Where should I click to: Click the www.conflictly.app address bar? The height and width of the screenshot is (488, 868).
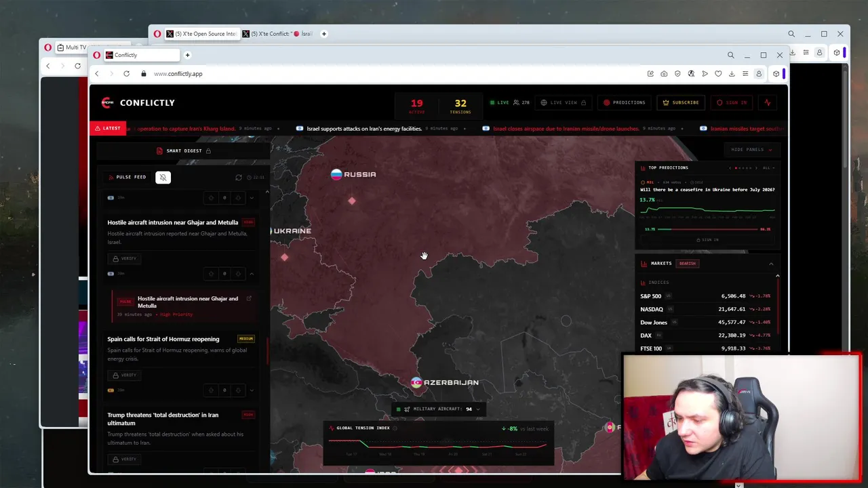178,74
